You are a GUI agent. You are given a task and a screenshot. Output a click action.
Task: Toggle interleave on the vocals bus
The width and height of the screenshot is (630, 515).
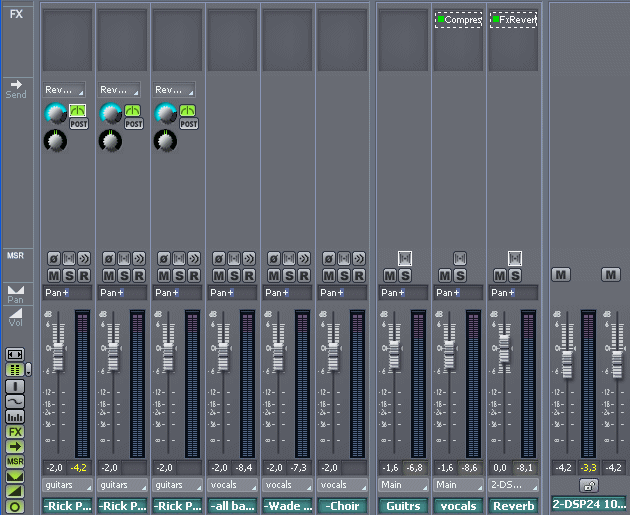point(460,258)
